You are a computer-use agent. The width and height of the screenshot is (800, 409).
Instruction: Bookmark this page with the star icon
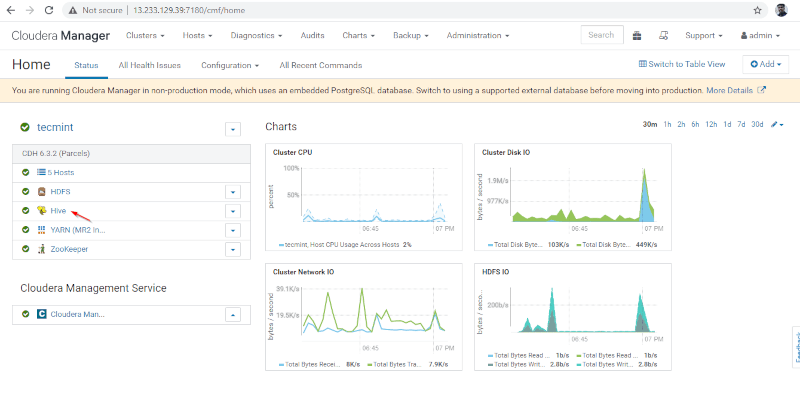pyautogui.click(x=758, y=10)
